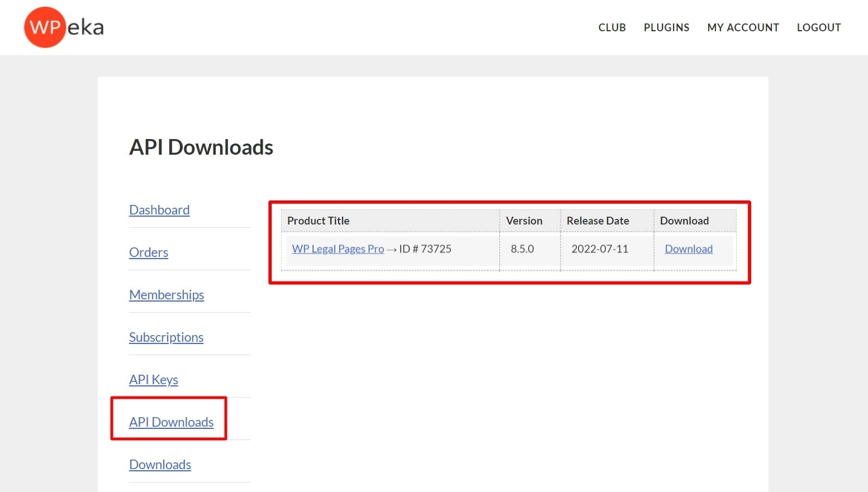View your Orders
The width and height of the screenshot is (868, 492).
(x=148, y=252)
